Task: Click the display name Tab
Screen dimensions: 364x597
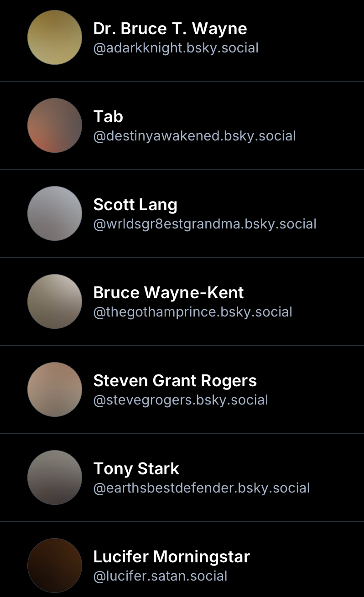Action: click(108, 117)
